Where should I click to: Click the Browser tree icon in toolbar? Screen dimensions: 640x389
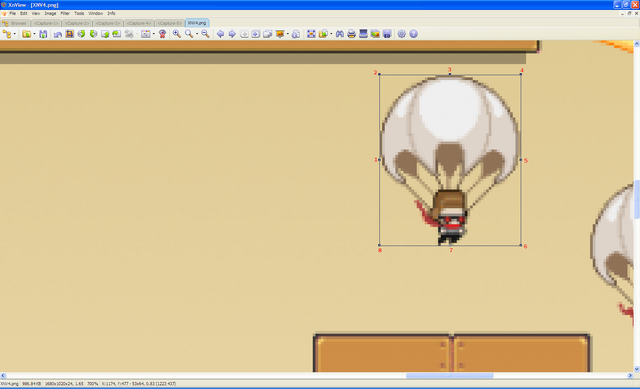[x=7, y=34]
